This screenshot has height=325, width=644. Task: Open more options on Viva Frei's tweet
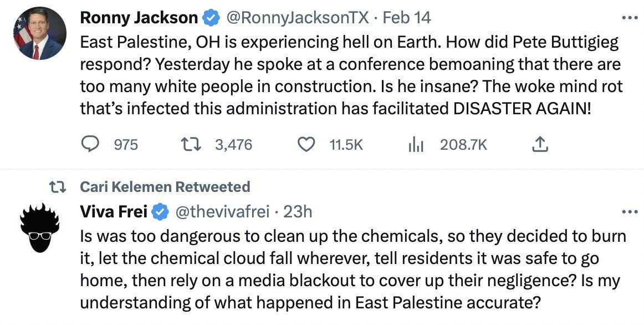[x=630, y=211]
